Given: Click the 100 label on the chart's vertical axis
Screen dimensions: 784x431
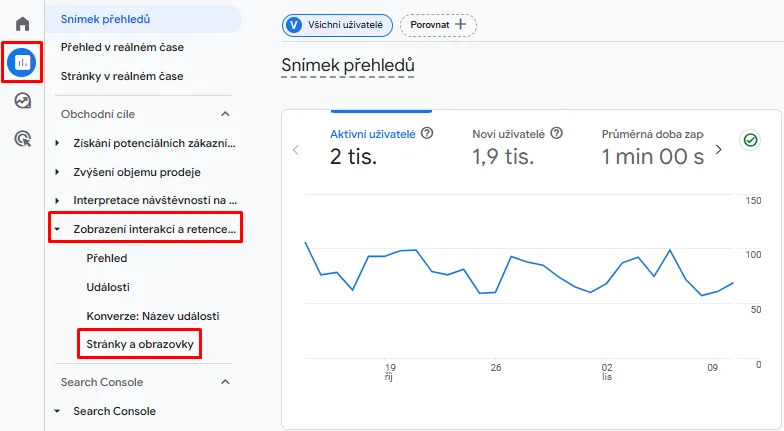Looking at the screenshot, I should [753, 254].
